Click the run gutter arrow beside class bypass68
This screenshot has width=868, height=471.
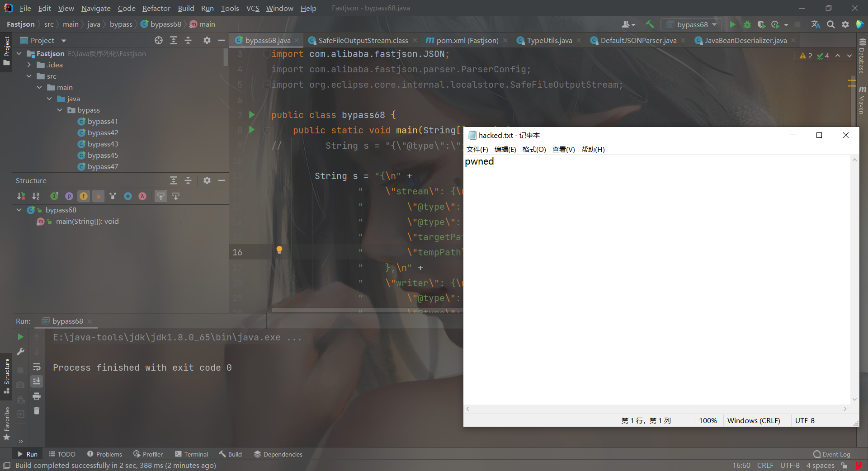coord(252,115)
